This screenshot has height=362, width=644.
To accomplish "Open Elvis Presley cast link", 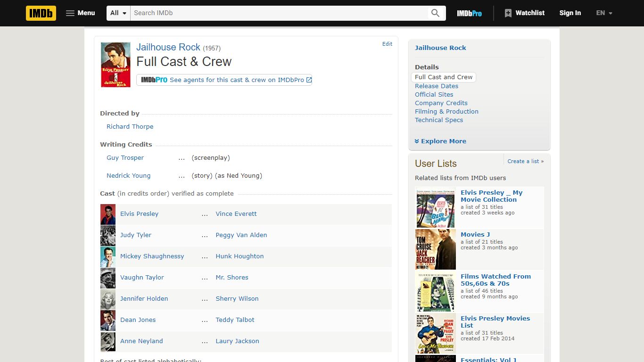I will pyautogui.click(x=139, y=214).
